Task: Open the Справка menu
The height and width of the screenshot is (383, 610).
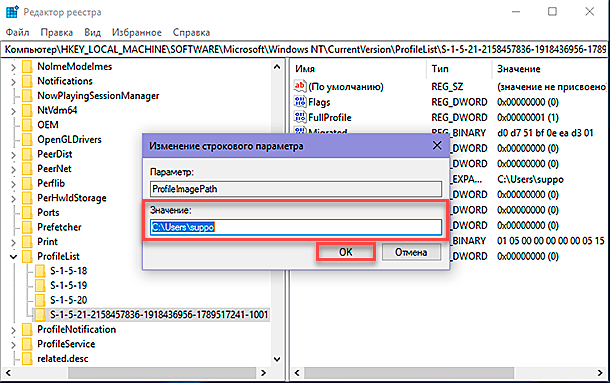Action: click(x=191, y=33)
